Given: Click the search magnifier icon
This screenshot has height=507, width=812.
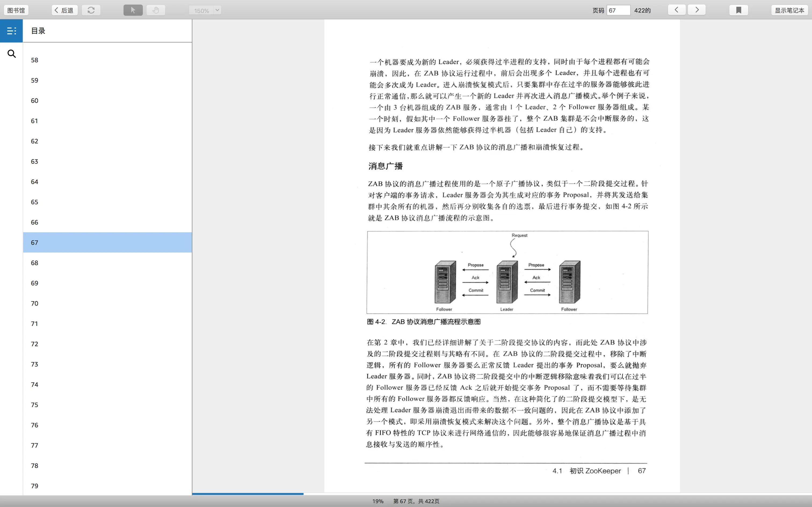Looking at the screenshot, I should pyautogui.click(x=11, y=54).
